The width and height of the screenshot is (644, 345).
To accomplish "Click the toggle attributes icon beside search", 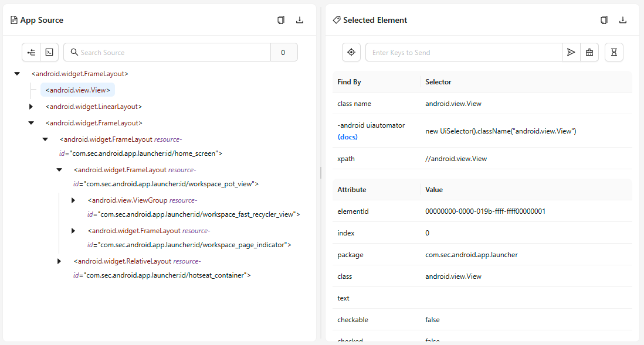I will pyautogui.click(x=31, y=52).
